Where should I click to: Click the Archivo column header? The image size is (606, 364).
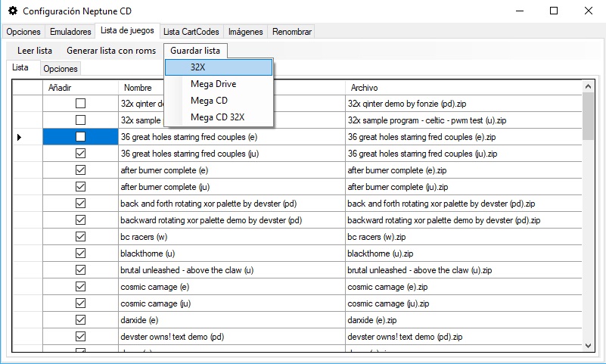[x=461, y=88]
